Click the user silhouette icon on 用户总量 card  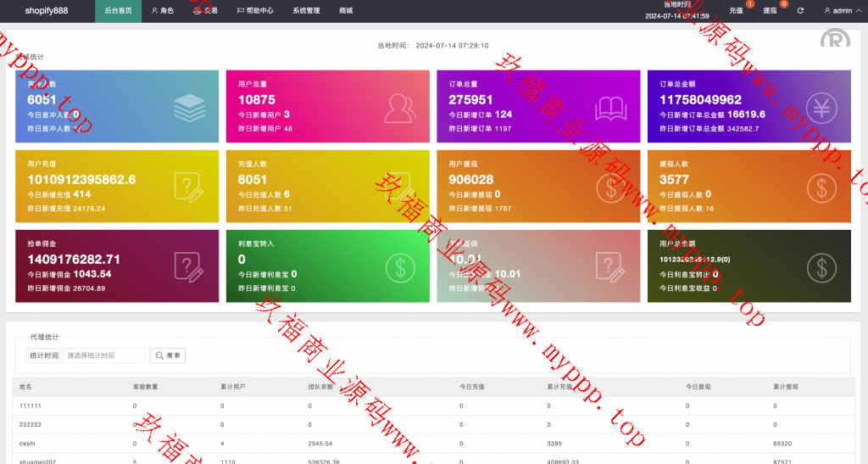pos(400,107)
